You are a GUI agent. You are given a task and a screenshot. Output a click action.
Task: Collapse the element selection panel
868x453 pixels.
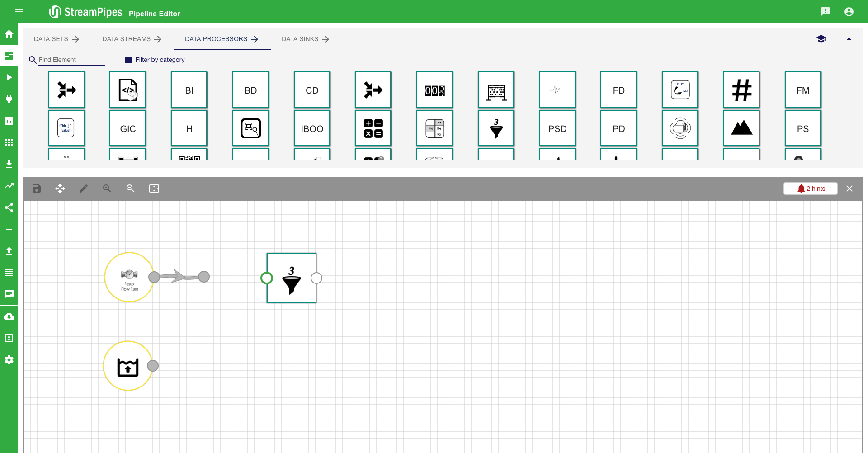[849, 39]
